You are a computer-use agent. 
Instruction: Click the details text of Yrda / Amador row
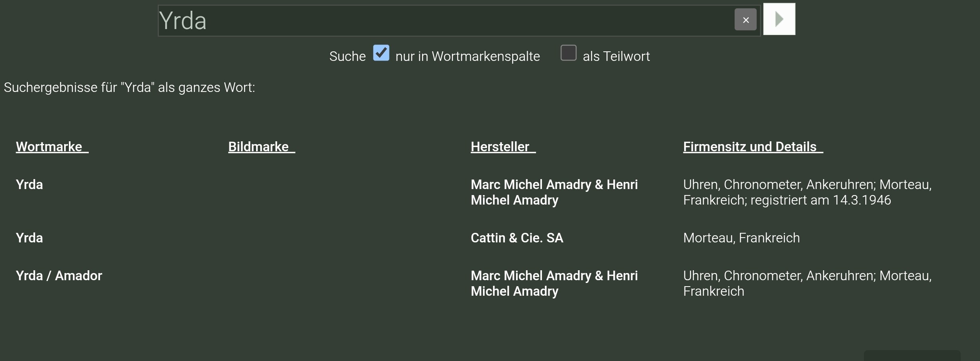pyautogui.click(x=807, y=283)
